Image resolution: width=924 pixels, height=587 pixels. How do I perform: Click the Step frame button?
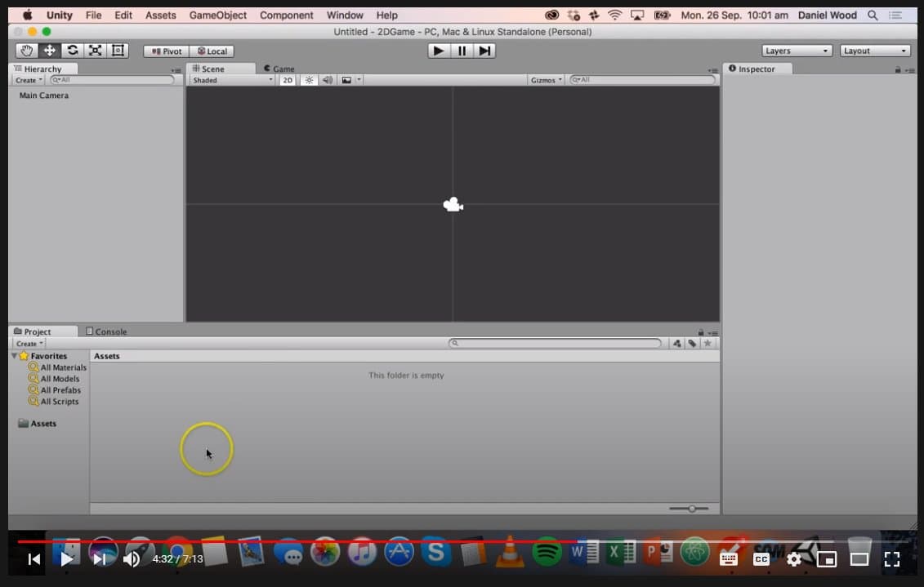tap(484, 51)
